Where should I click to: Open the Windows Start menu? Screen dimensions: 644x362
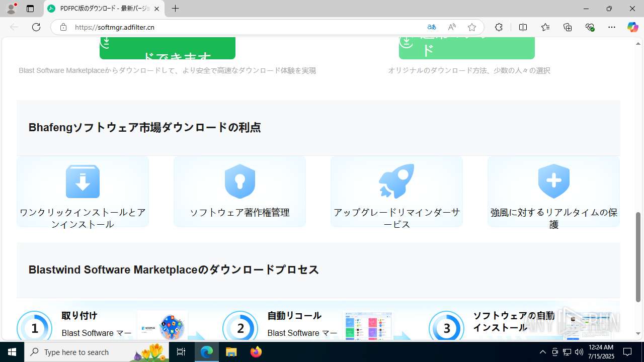tap(12, 352)
